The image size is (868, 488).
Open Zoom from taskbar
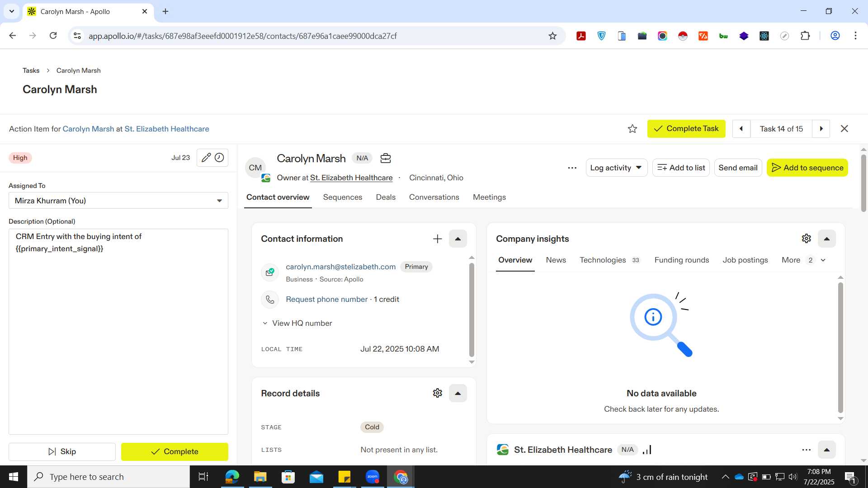click(372, 477)
